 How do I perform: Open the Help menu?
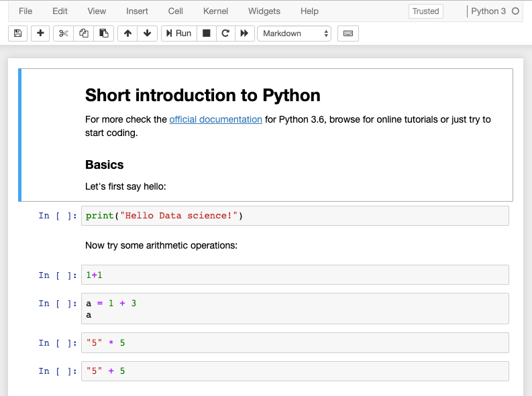(x=309, y=11)
